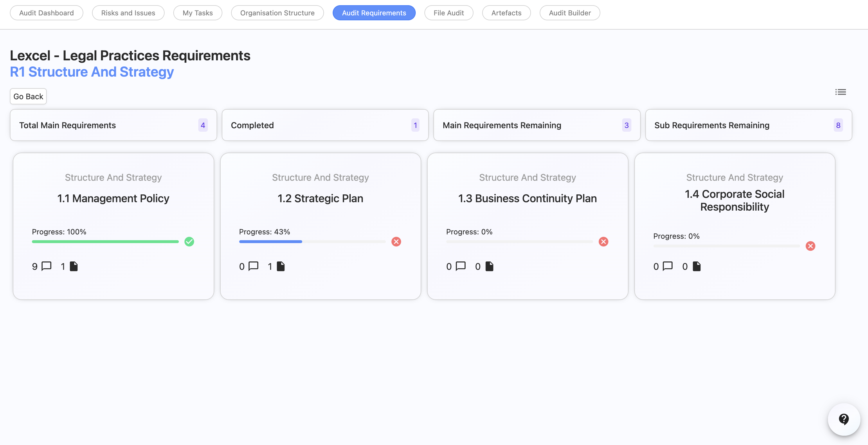Screen dimensions: 868x445
Task: Click comments icon on Strategic Plan card
Action: (x=253, y=266)
